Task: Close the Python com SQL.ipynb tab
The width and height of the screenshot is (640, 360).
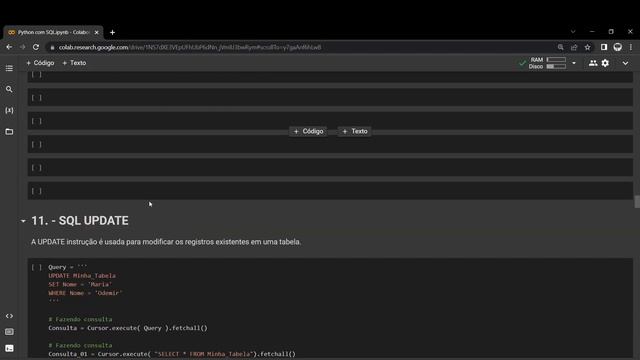Action: tap(97, 32)
